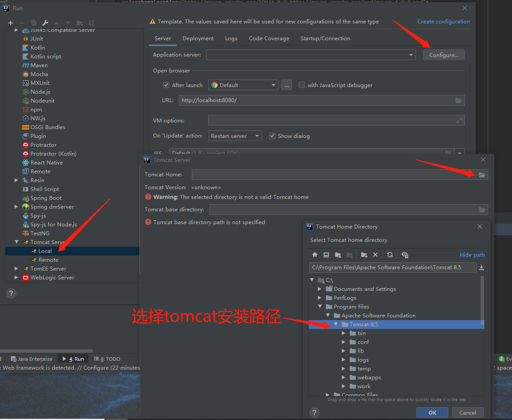The width and height of the screenshot is (512, 420).
Task: Click Show Hidden Files eye icon
Action: [x=405, y=255]
